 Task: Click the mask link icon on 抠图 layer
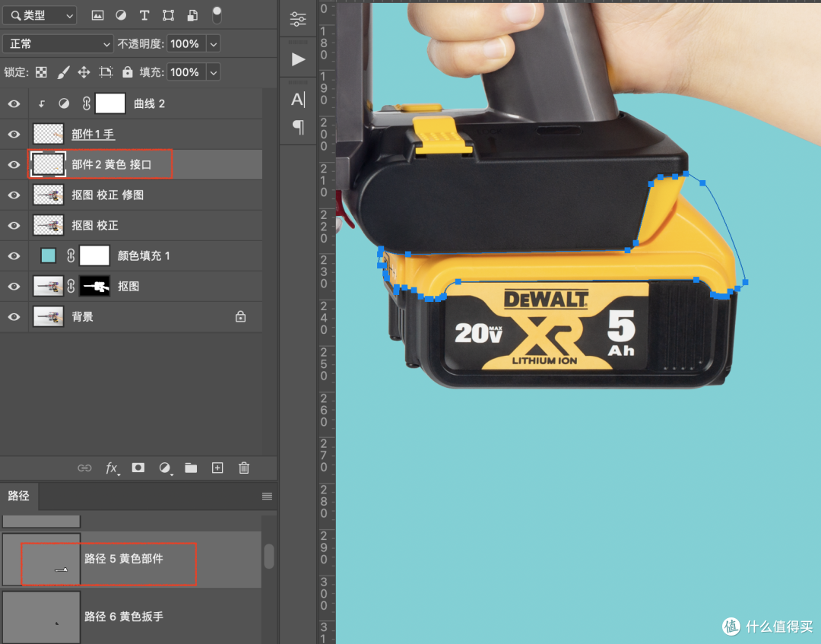pyautogui.click(x=71, y=287)
